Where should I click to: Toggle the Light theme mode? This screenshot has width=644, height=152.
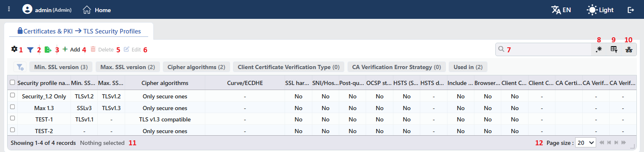600,10
